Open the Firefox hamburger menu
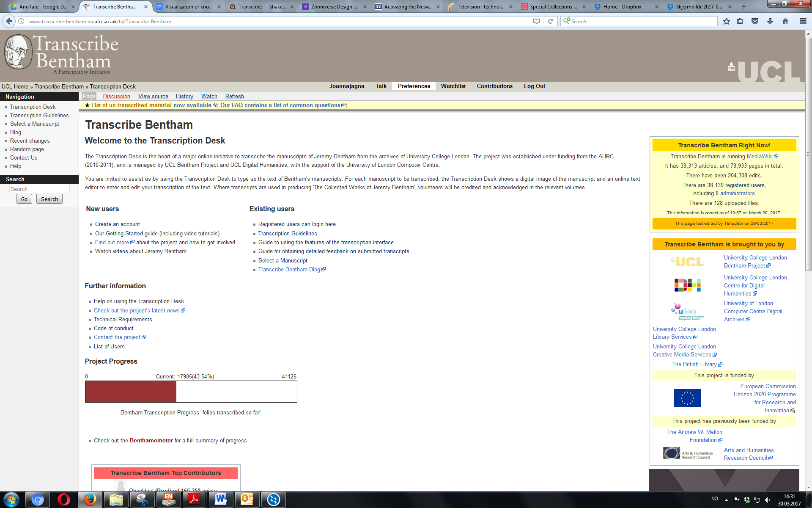The image size is (812, 508). point(803,21)
